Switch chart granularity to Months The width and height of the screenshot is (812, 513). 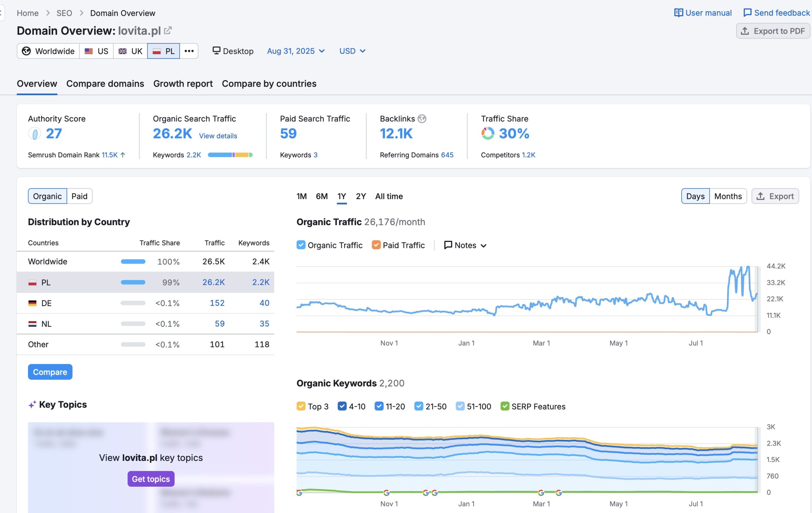tap(728, 196)
